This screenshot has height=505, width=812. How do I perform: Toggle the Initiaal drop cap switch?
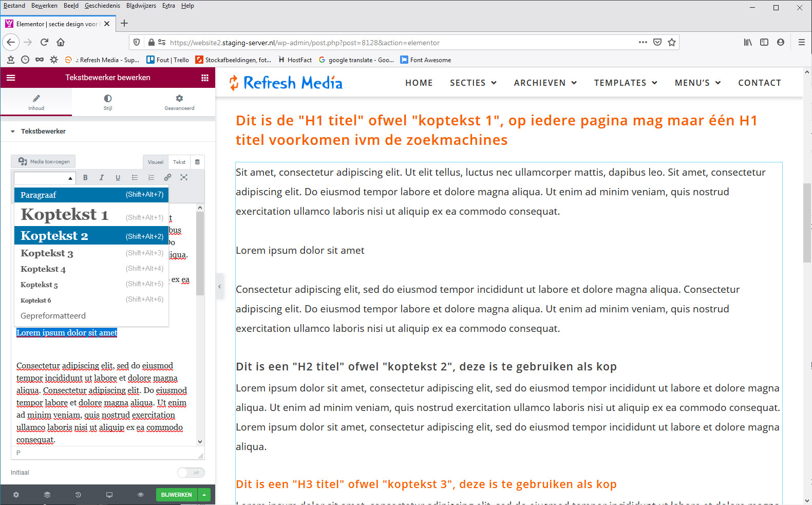click(191, 473)
